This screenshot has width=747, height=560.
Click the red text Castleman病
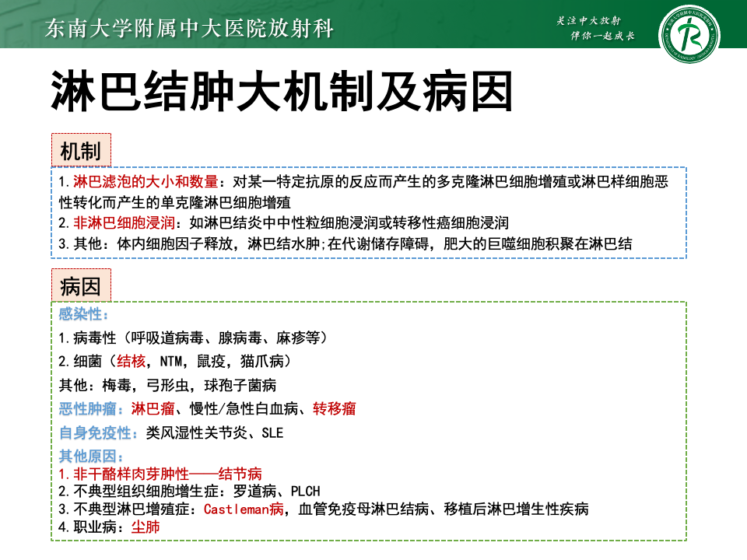click(x=244, y=509)
